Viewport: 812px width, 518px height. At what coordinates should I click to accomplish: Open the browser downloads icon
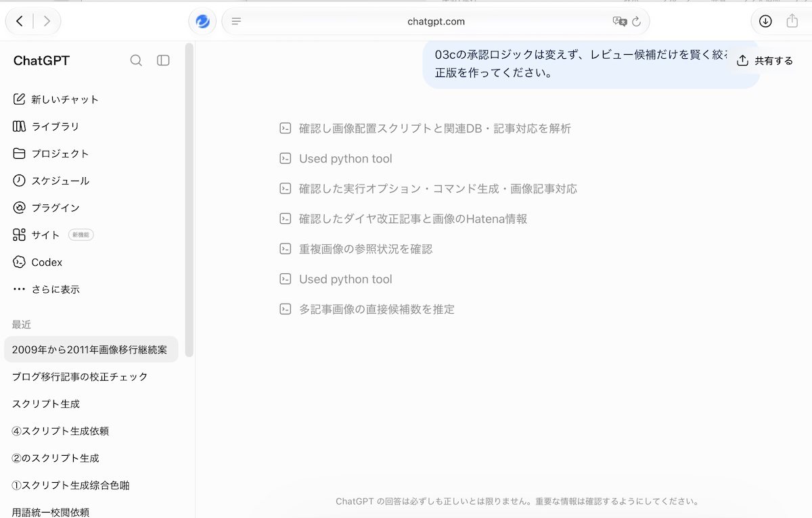[x=765, y=22]
